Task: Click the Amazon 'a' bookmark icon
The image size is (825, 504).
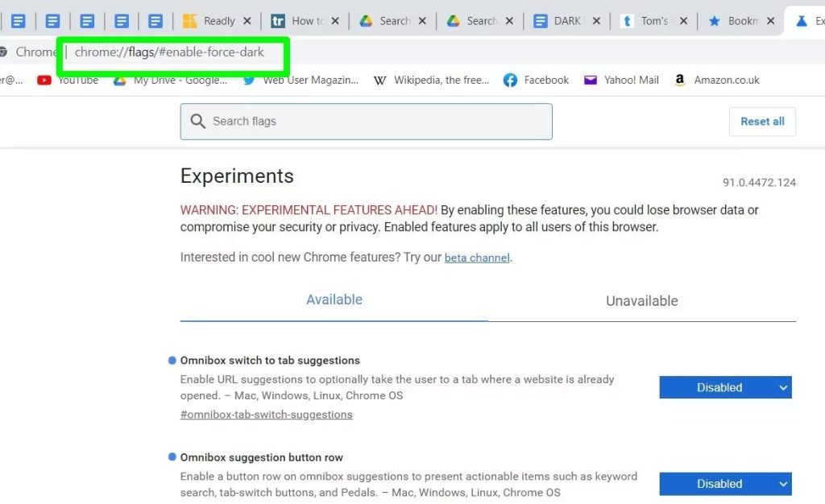Action: point(680,80)
